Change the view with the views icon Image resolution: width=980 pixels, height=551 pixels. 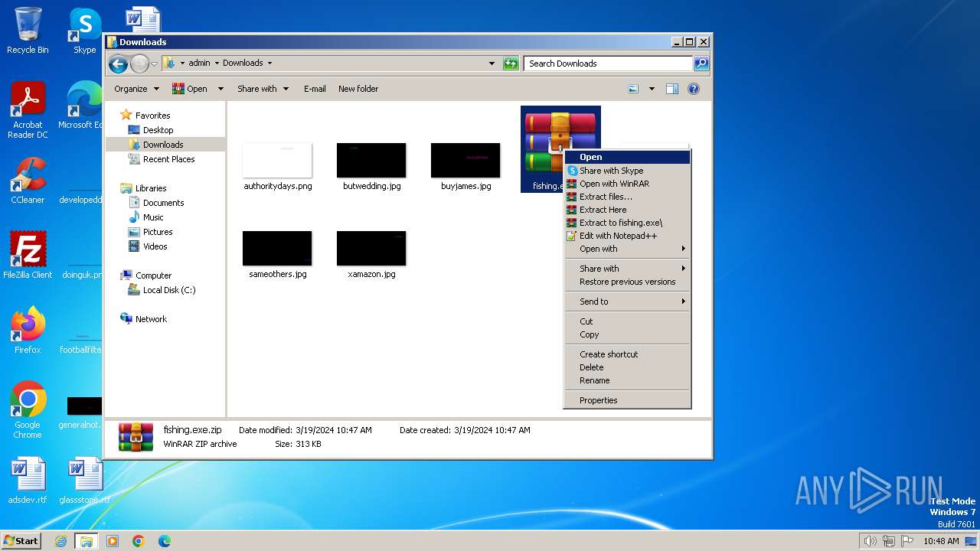633,89
